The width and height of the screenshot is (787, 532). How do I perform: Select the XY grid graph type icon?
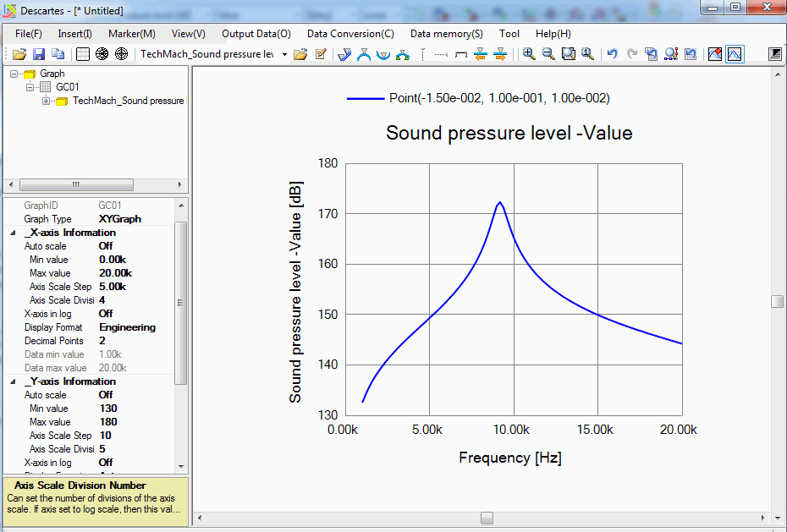click(x=83, y=54)
